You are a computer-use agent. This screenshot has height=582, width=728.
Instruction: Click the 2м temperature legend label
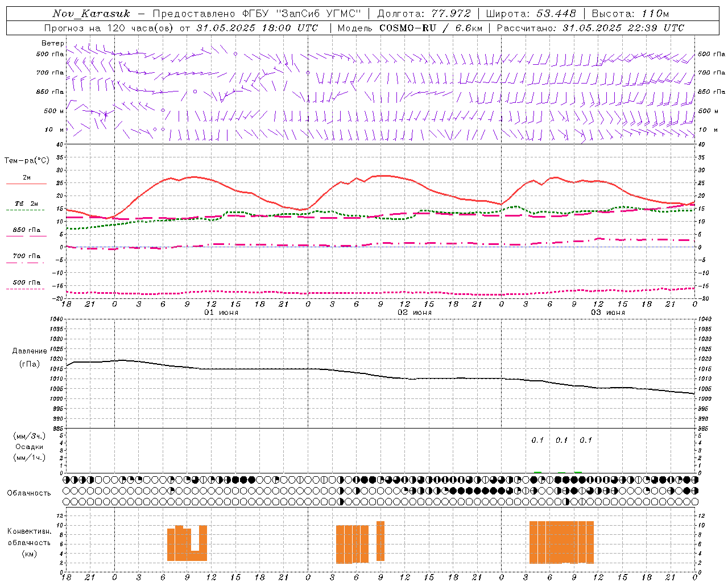(27, 178)
